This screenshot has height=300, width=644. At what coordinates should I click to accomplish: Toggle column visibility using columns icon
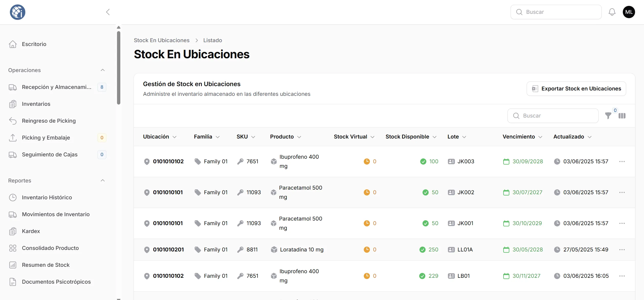point(622,116)
